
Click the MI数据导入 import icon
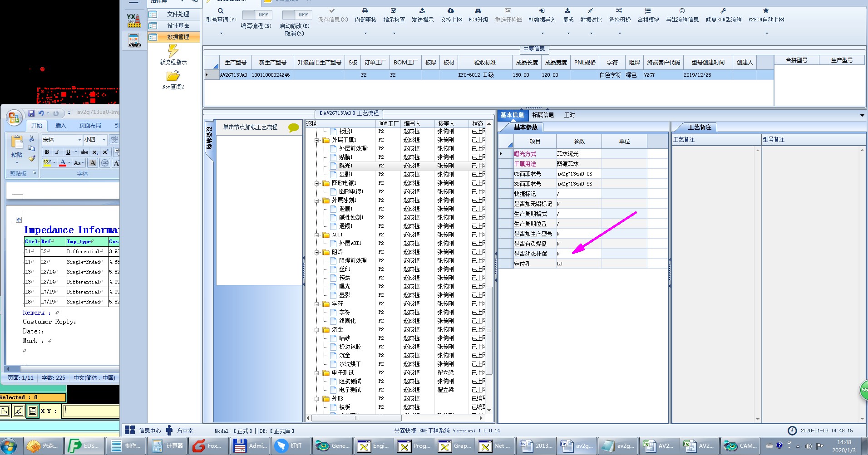(542, 10)
